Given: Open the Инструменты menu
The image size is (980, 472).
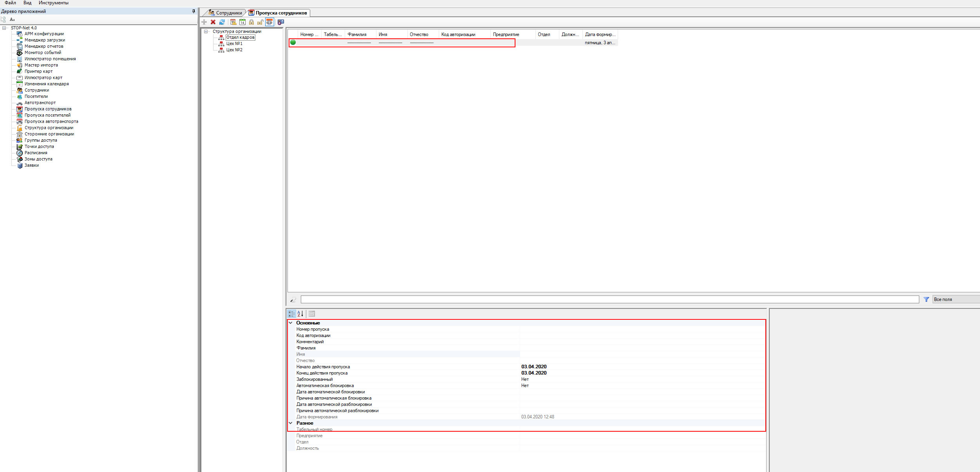Looking at the screenshot, I should 53,3.
